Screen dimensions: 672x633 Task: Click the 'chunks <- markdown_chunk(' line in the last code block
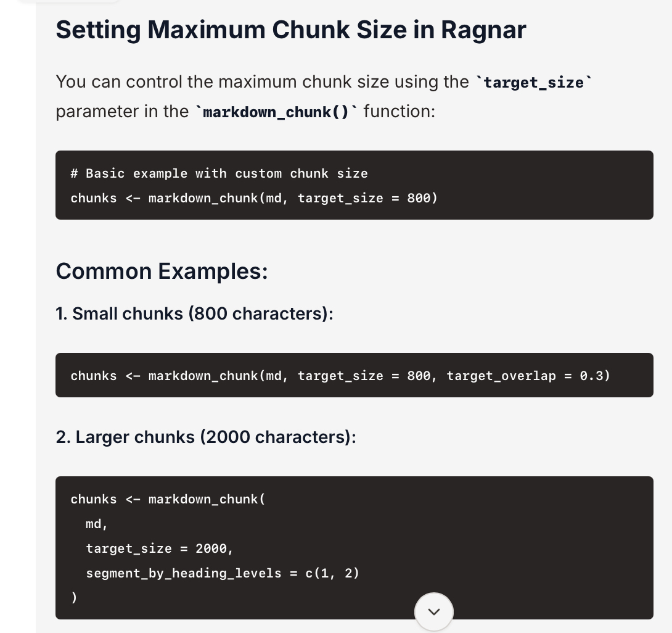pyautogui.click(x=168, y=499)
